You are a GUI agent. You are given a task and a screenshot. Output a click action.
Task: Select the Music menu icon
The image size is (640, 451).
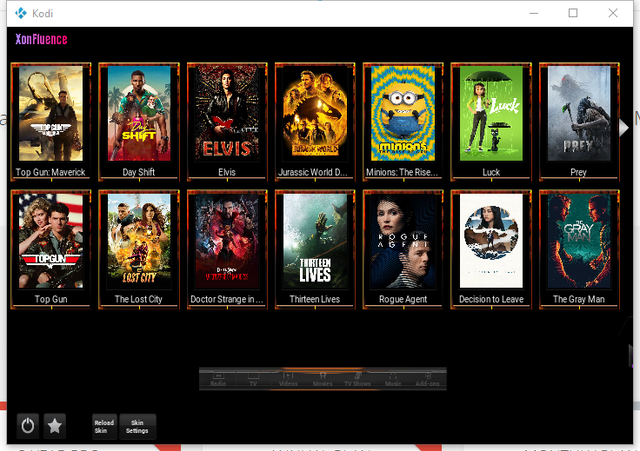[x=393, y=379]
